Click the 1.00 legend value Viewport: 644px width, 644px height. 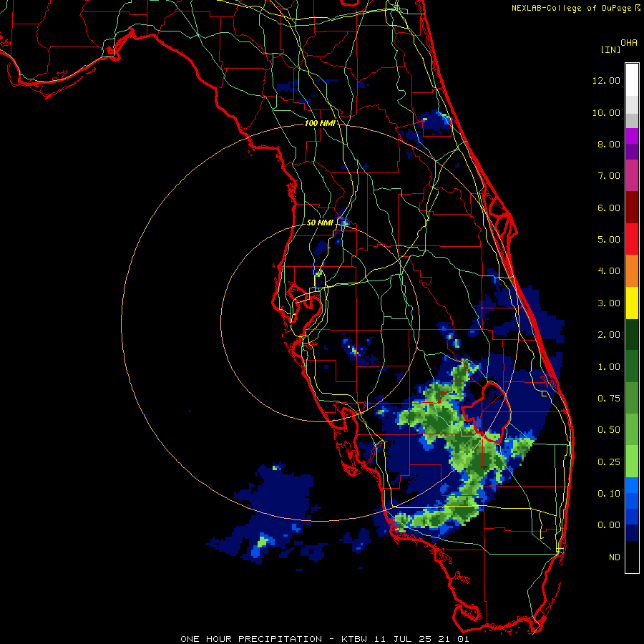(609, 367)
